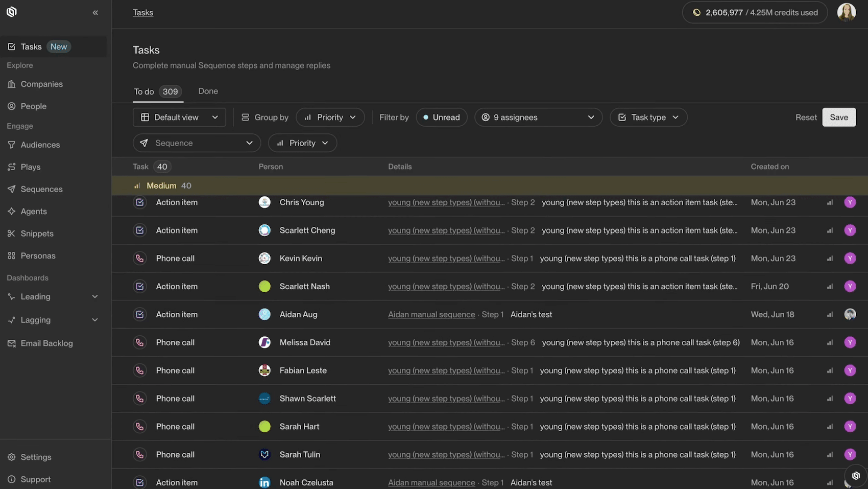Click the credits used indicator
The image size is (868, 489).
pos(755,13)
